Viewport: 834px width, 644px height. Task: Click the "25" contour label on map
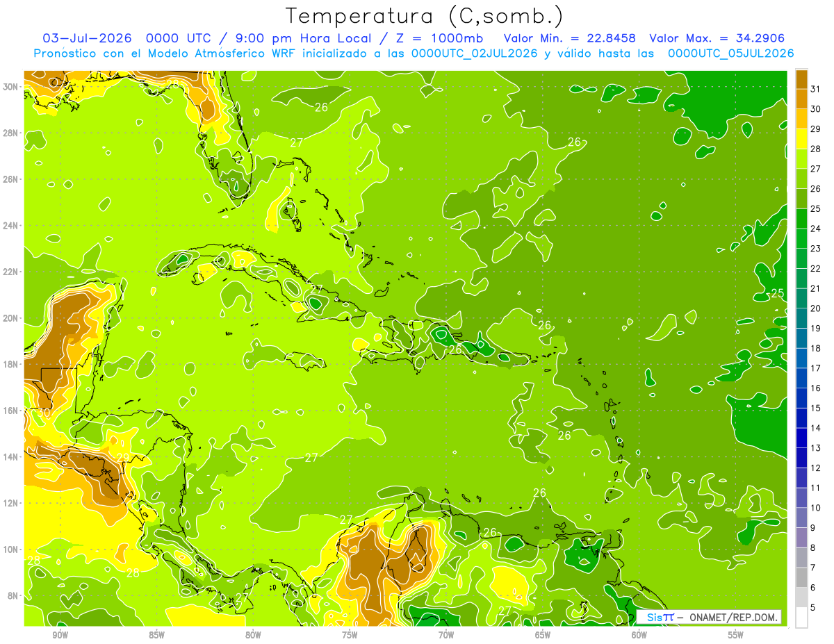[778, 293]
